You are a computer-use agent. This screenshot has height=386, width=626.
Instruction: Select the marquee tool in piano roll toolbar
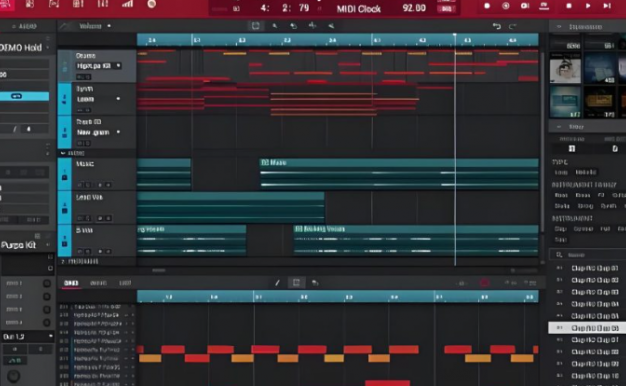296,283
